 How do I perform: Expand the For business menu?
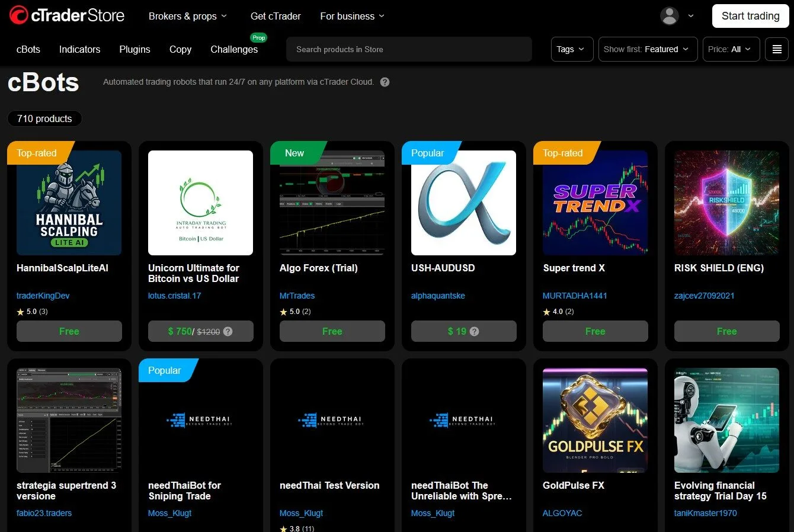[x=352, y=16]
